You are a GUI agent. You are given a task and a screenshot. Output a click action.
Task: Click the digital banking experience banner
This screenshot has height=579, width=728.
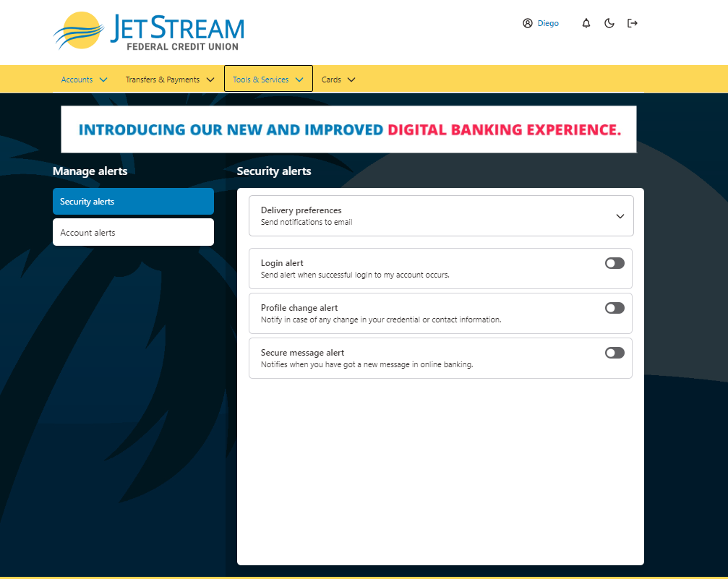point(349,129)
